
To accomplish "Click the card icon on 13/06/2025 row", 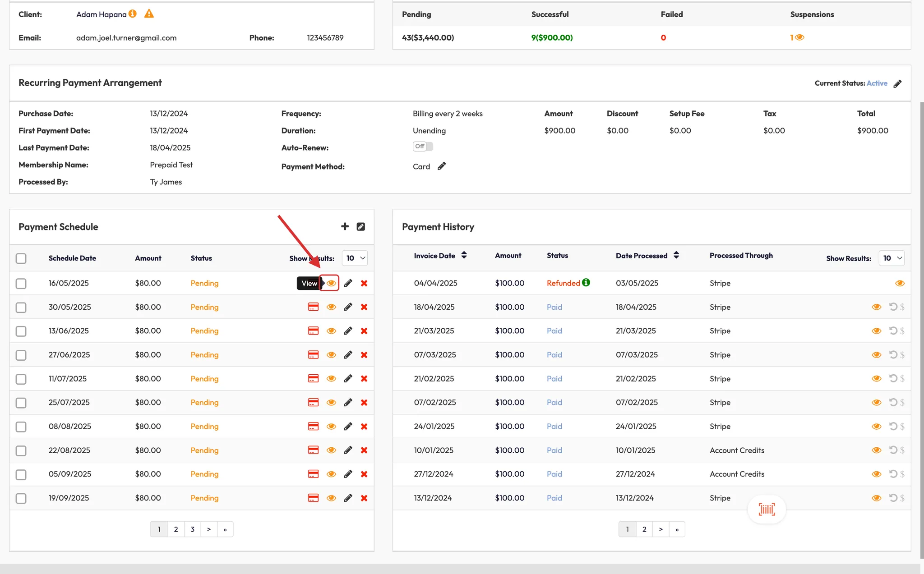I will (313, 331).
